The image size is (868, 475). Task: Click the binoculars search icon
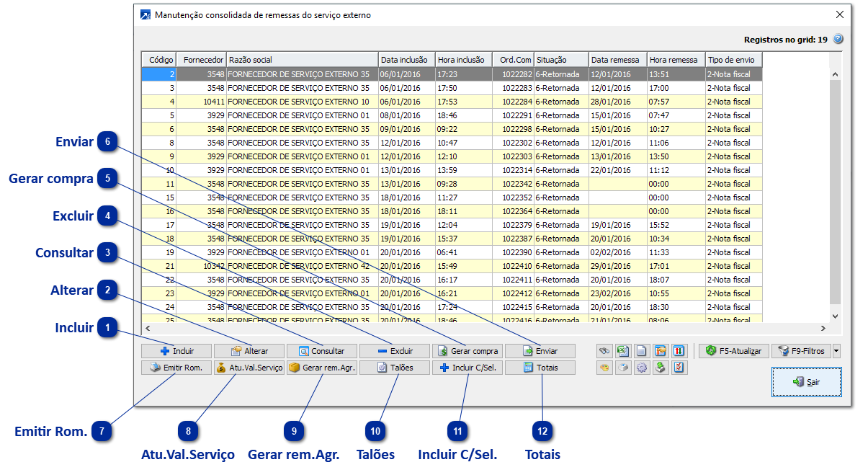(604, 351)
